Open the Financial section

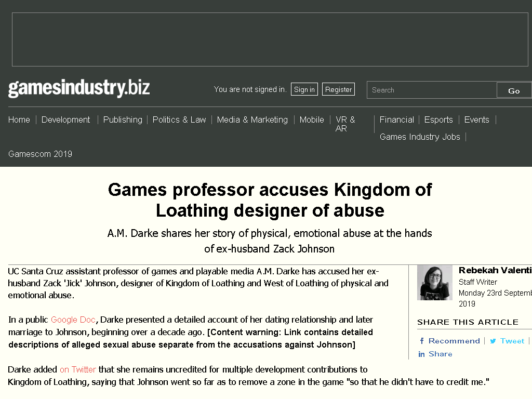tap(396, 120)
